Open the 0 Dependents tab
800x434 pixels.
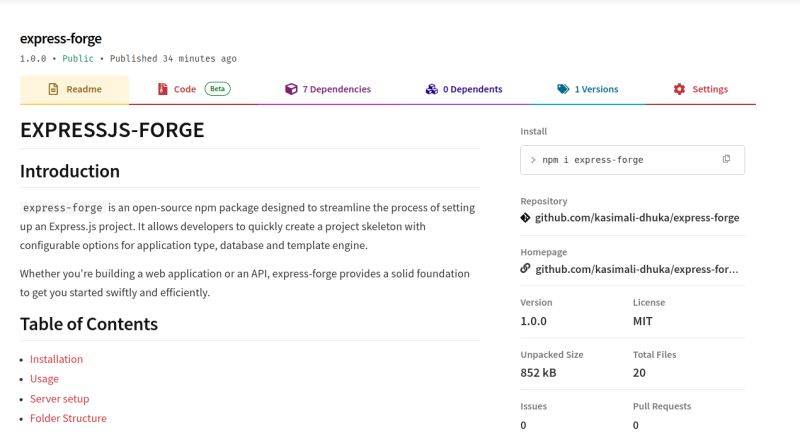point(464,89)
